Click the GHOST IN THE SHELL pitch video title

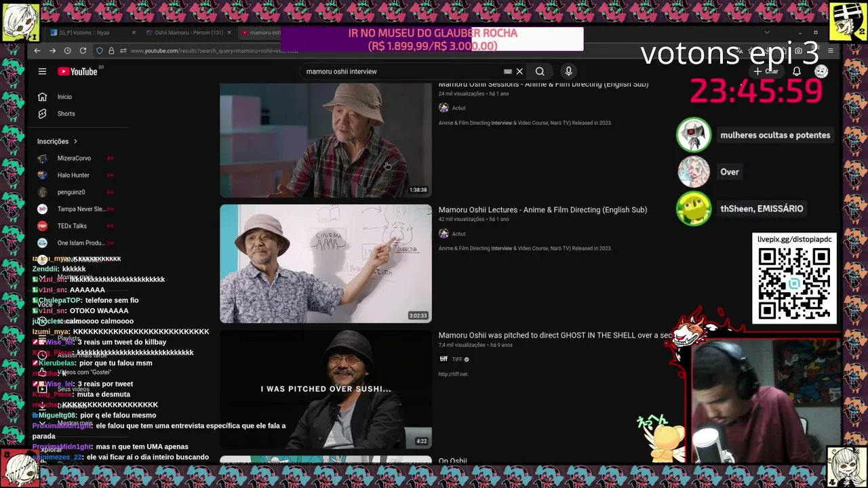[555, 335]
